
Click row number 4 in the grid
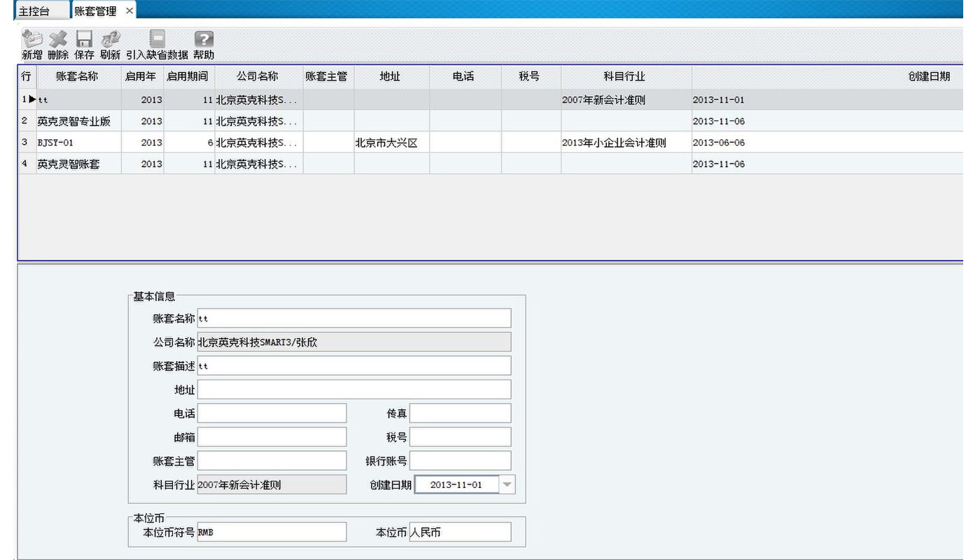[27, 164]
